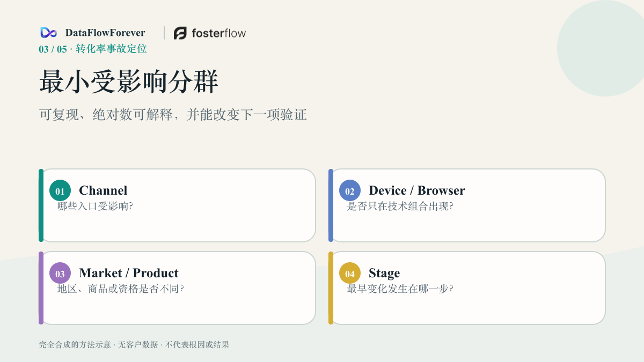Click the text 最早变化发生在哪一步?
Screen dimensions: 644x362
(x=400, y=289)
